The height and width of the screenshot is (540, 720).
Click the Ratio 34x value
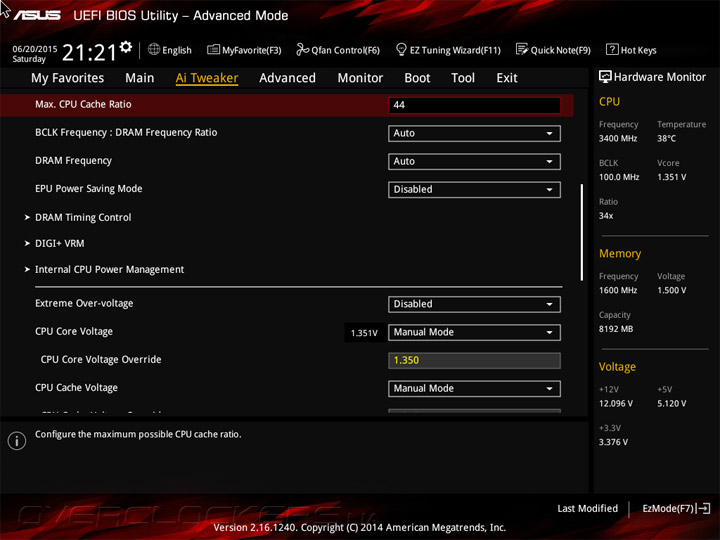coord(606,216)
